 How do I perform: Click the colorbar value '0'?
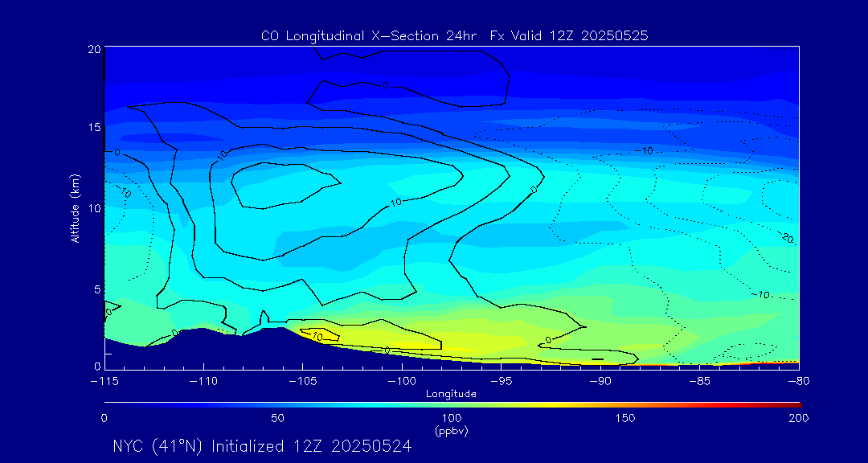(x=104, y=418)
